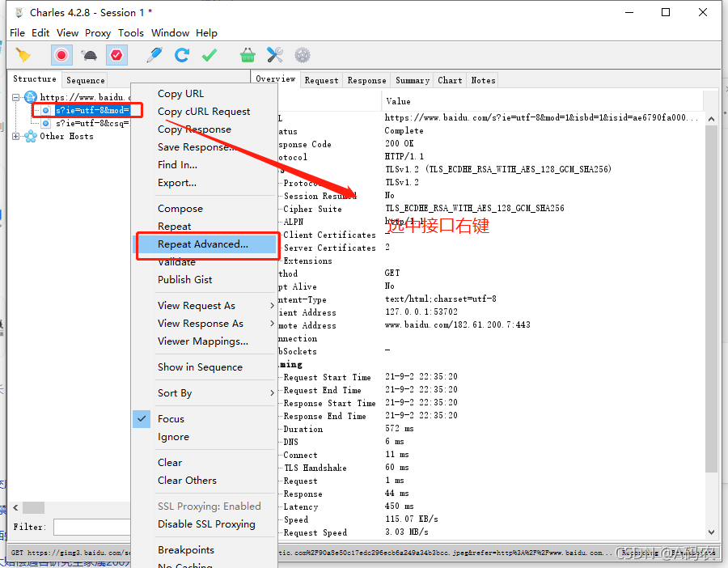The image size is (728, 568).
Task: Click the green checkmark validate icon
Action: tap(210, 55)
